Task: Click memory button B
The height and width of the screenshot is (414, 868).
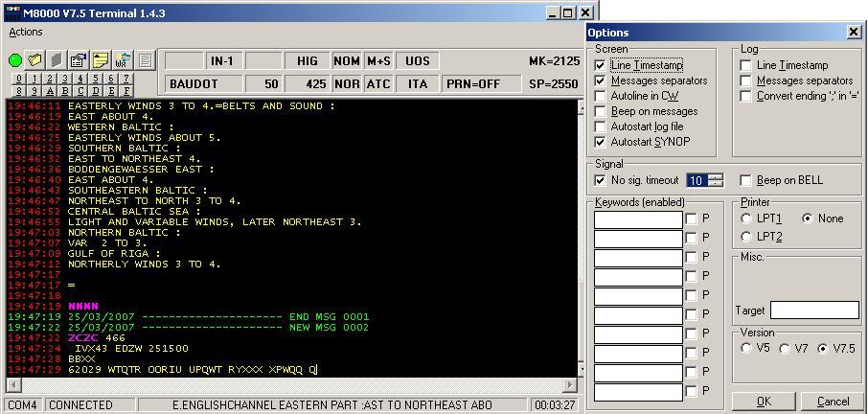Action: pyautogui.click(x=65, y=91)
